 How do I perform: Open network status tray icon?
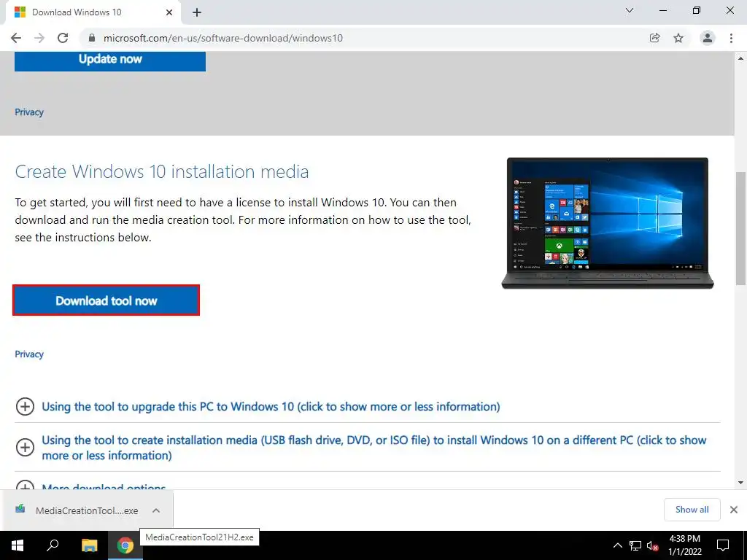[635, 545]
